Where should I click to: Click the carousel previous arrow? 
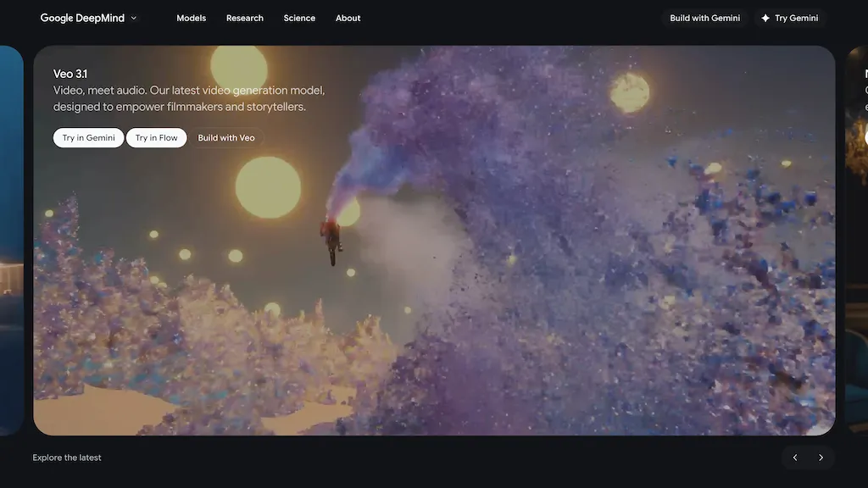[794, 457]
